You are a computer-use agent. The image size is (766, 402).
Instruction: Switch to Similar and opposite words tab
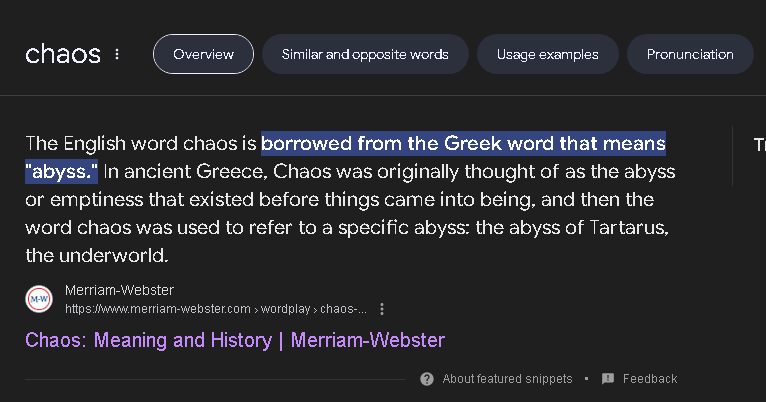coord(365,54)
